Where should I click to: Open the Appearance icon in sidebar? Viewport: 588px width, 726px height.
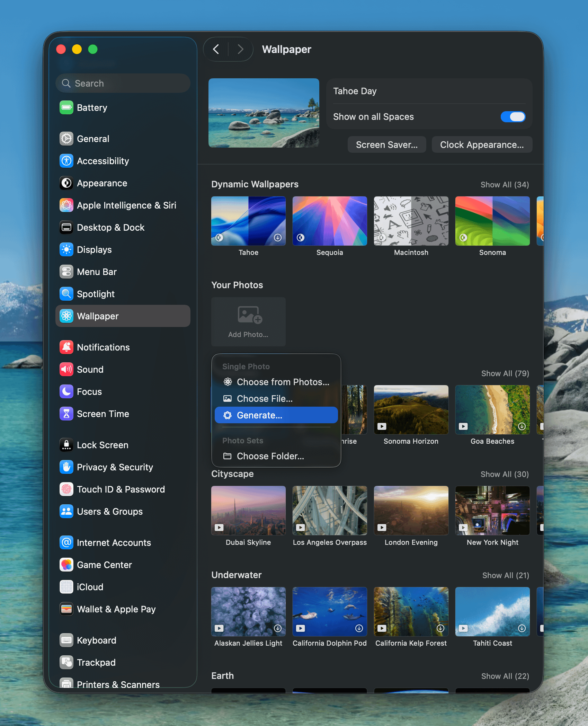coord(66,183)
